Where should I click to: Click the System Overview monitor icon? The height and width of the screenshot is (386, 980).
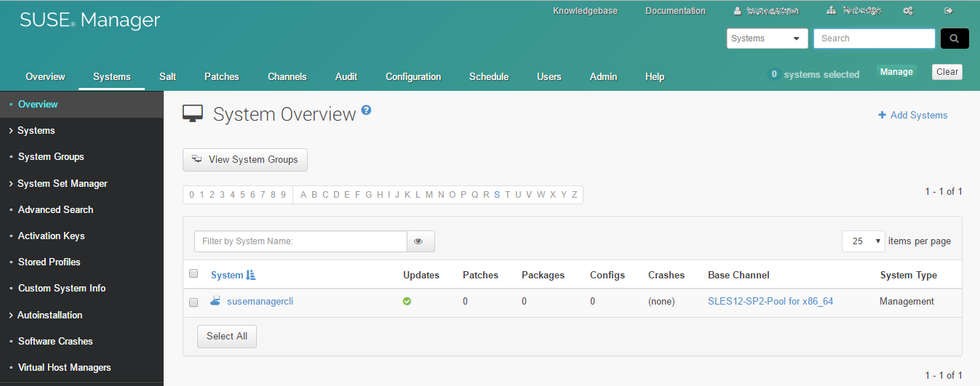coord(193,114)
